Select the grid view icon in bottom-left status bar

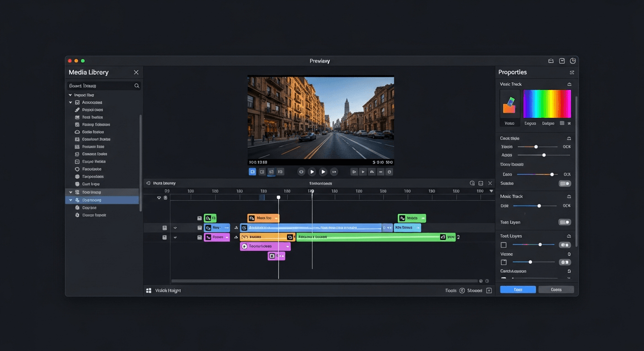pyautogui.click(x=148, y=290)
